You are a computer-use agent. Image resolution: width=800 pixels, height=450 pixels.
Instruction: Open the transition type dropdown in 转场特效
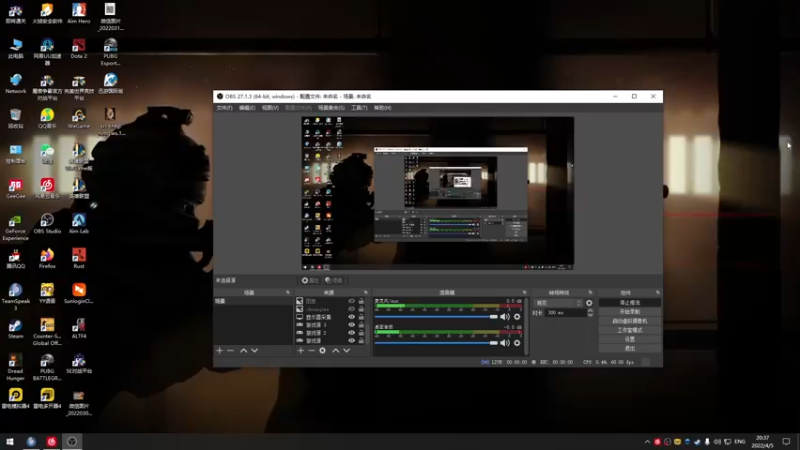pyautogui.click(x=558, y=303)
